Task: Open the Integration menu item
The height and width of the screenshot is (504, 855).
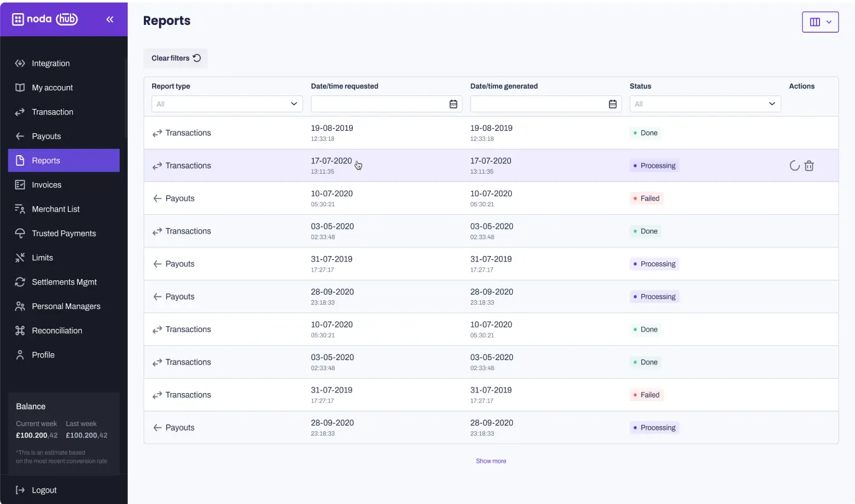Action: point(64,63)
